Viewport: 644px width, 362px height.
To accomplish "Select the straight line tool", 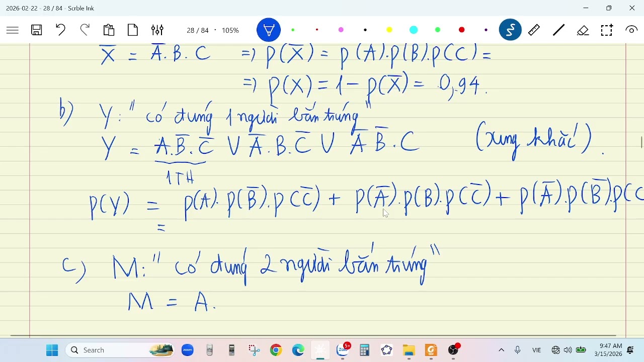I will [x=558, y=30].
